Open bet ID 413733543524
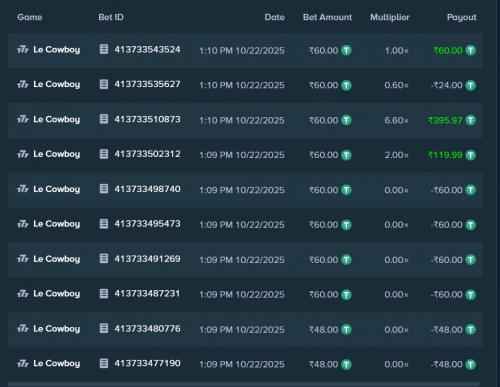Screen dimensions: 500x387 [x=147, y=49]
